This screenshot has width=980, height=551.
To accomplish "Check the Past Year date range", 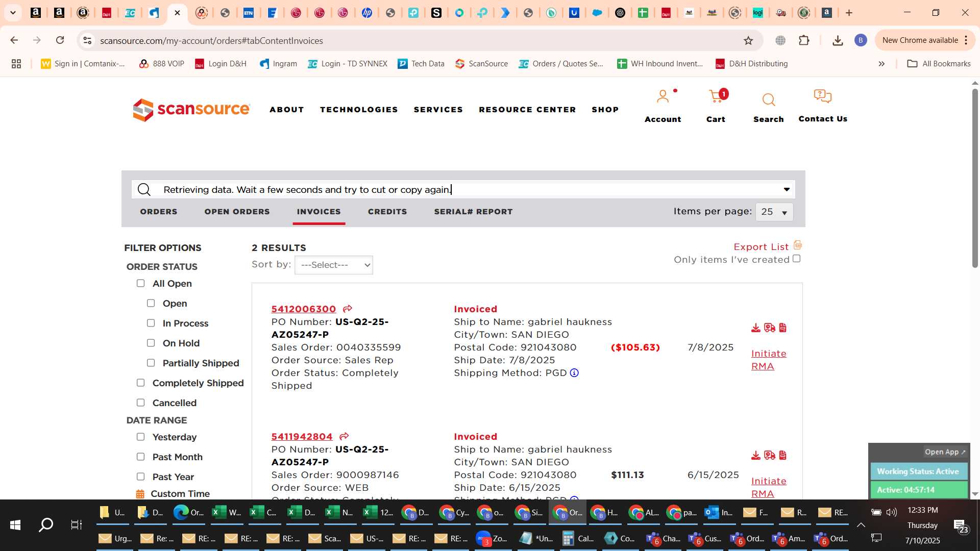I will point(140,477).
